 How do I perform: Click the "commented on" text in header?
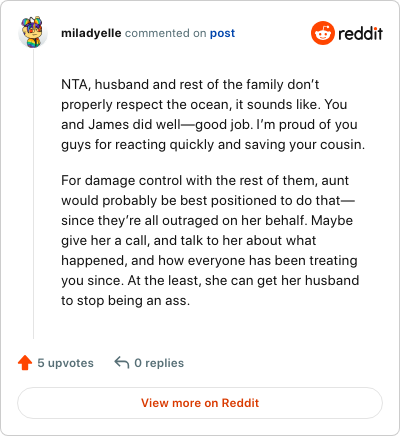(x=165, y=33)
